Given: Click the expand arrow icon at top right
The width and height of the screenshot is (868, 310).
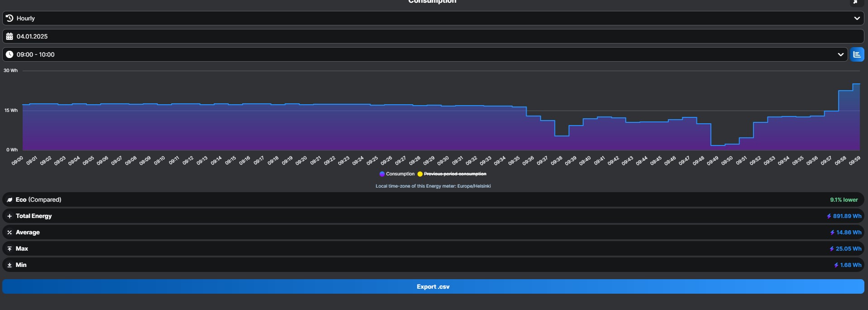Looking at the screenshot, I should (855, 2).
